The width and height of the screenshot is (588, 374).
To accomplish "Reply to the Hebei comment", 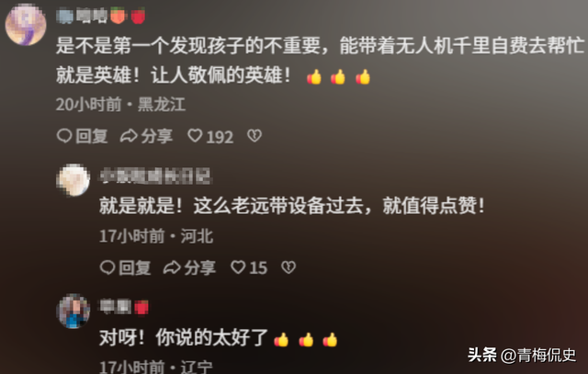I will click(x=125, y=267).
